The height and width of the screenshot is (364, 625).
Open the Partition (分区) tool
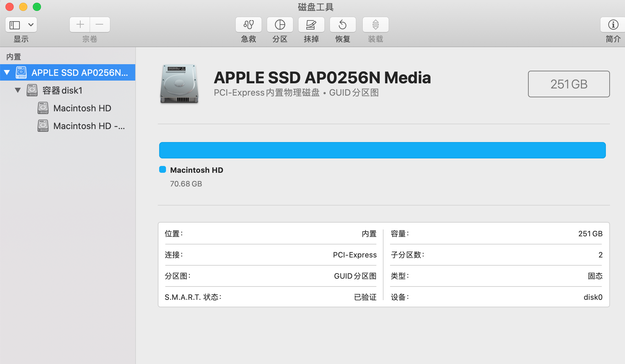(280, 25)
